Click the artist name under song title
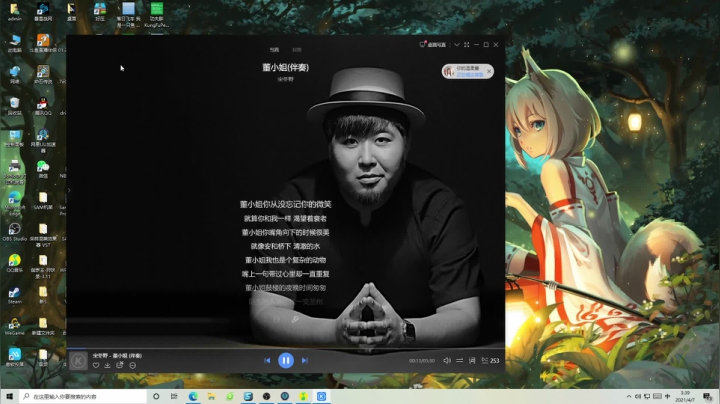The width and height of the screenshot is (720, 404). (285, 79)
